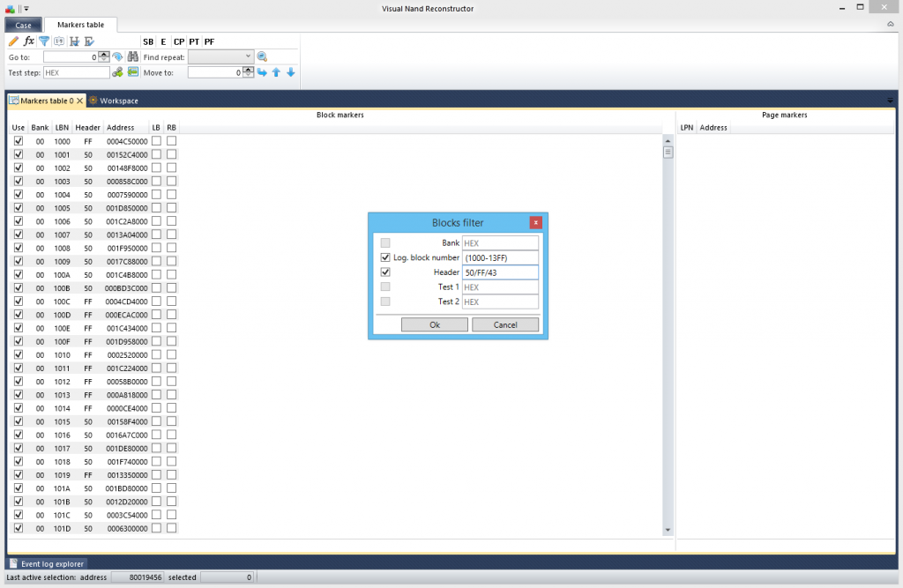Click address cell 001F950000

coord(127,249)
